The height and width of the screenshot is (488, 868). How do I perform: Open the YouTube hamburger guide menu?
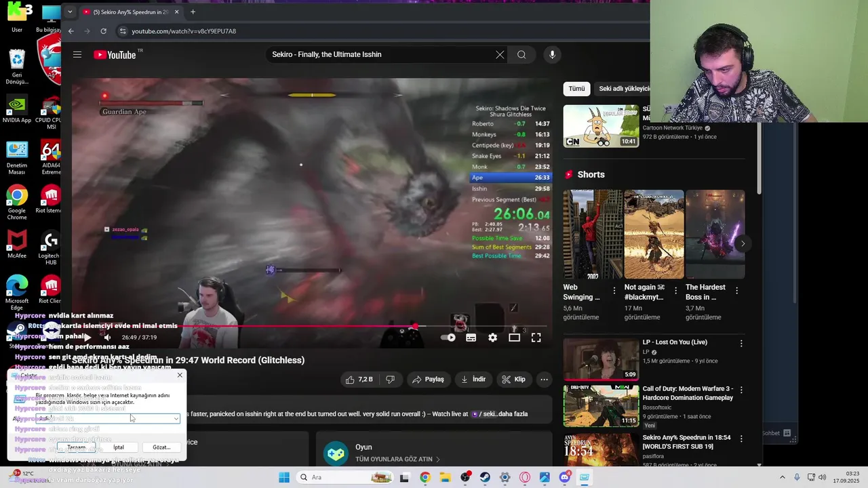(x=77, y=55)
